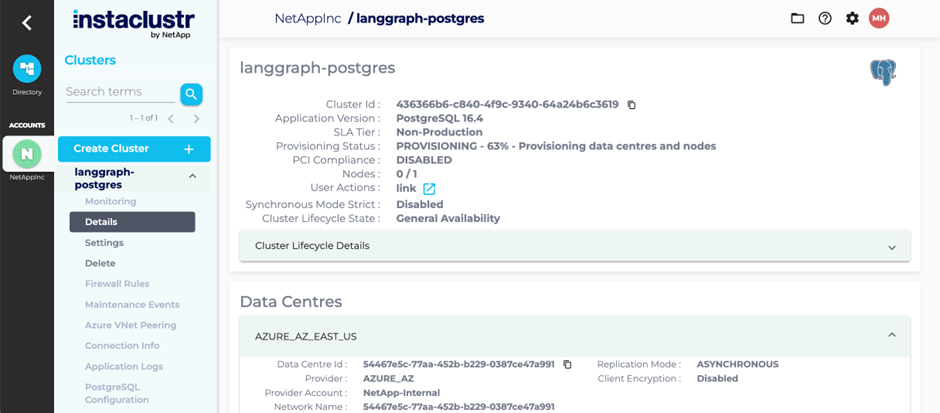Image resolution: width=940 pixels, height=413 pixels.
Task: Click the back arrow in dark sidebar
Action: (x=26, y=23)
